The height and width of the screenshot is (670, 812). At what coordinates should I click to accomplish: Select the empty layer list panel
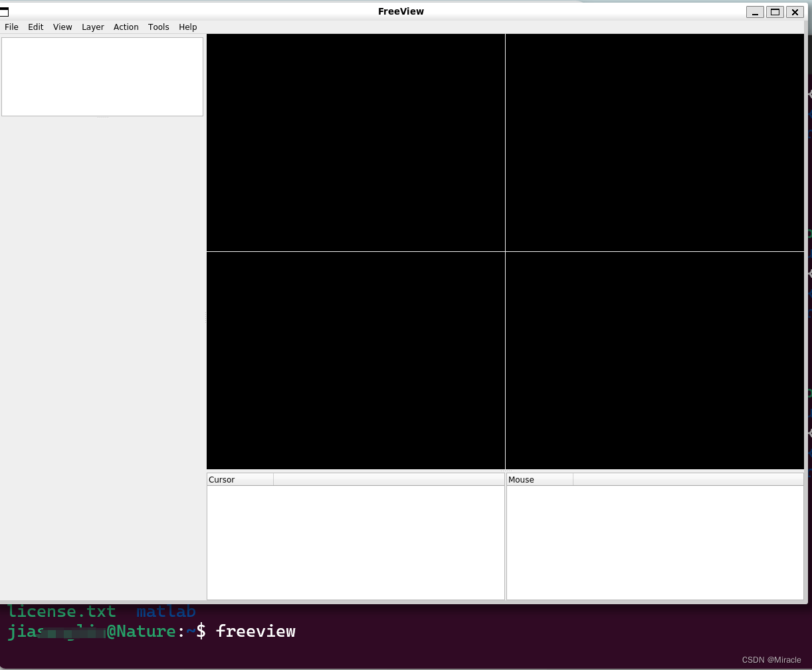(x=102, y=76)
